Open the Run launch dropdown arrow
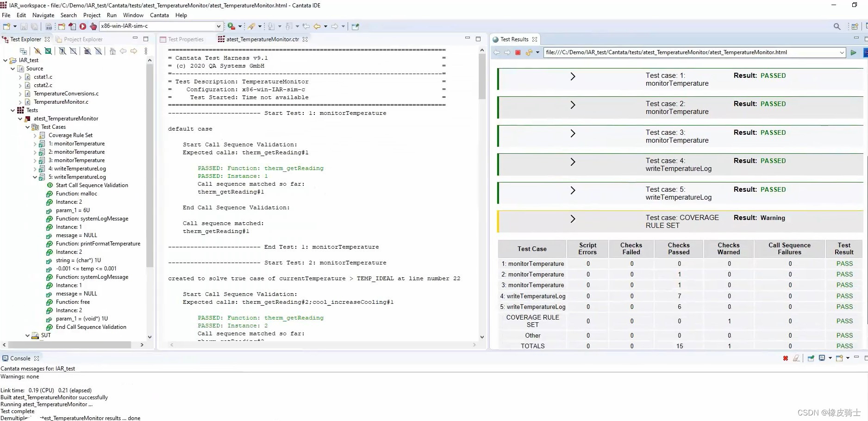Image resolution: width=868 pixels, height=421 pixels. pos(240,26)
